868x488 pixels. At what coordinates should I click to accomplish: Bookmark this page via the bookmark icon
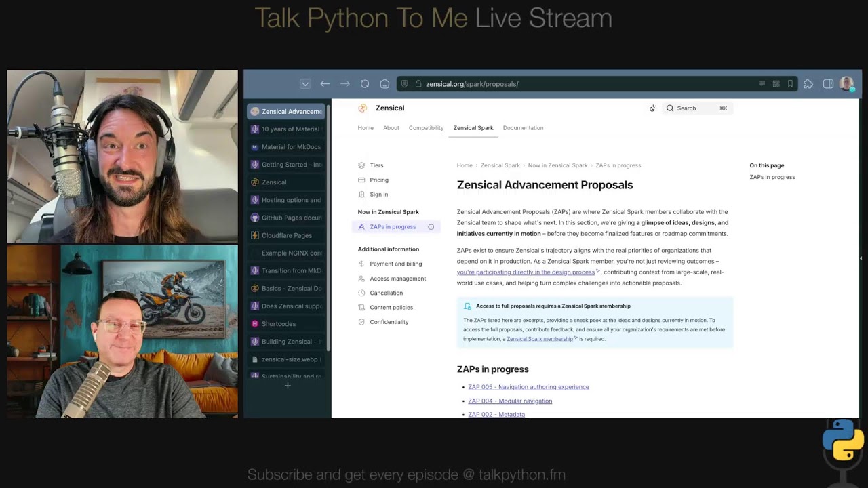coord(790,84)
